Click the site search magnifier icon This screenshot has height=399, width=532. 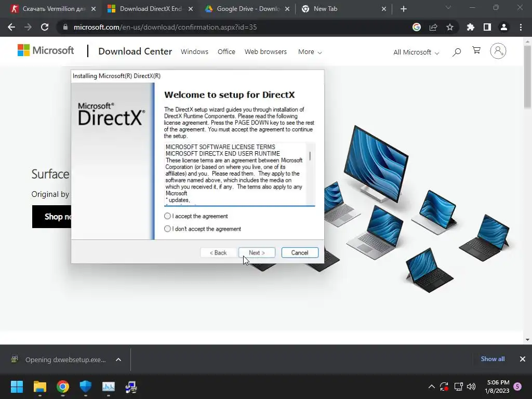pos(457,52)
